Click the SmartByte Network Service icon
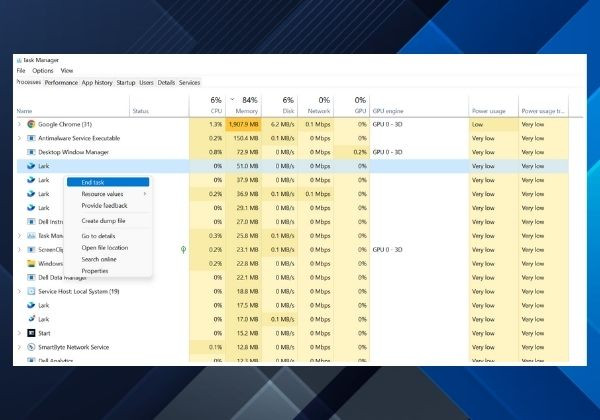The image size is (600, 420). (x=31, y=347)
